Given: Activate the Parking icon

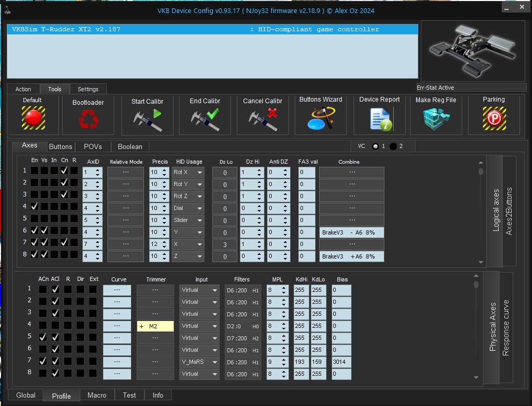Looking at the screenshot, I should point(494,118).
